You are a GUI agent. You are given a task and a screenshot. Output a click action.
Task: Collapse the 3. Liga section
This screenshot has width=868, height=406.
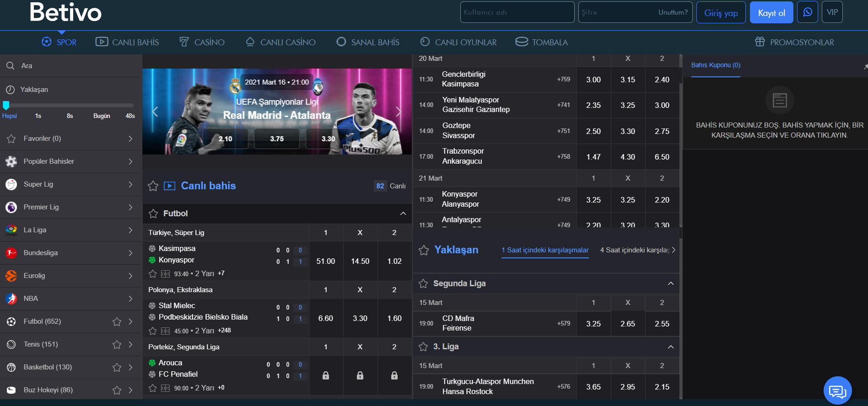coord(670,347)
